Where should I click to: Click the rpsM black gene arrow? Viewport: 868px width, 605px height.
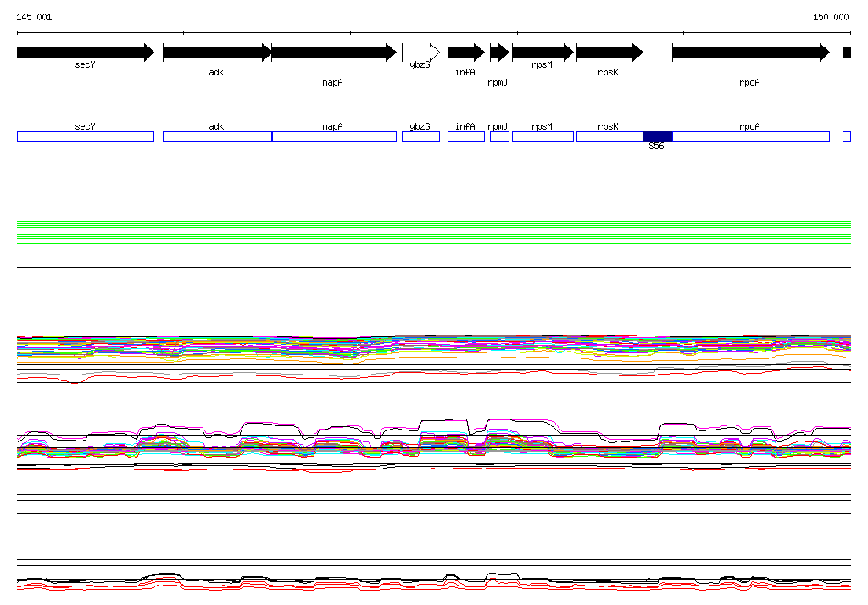pos(543,53)
